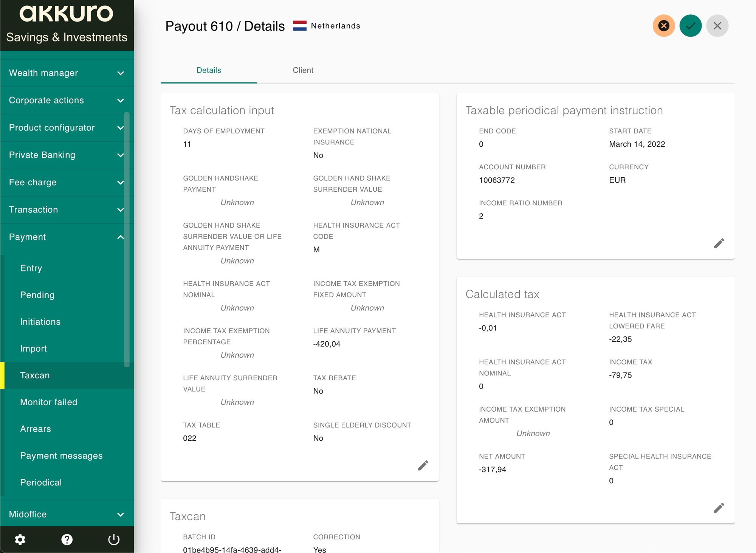
Task: Open the Import page
Action: pyautogui.click(x=67, y=349)
